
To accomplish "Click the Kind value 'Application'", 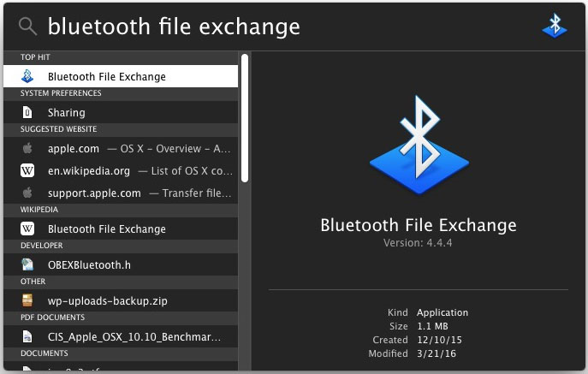I will click(x=442, y=312).
